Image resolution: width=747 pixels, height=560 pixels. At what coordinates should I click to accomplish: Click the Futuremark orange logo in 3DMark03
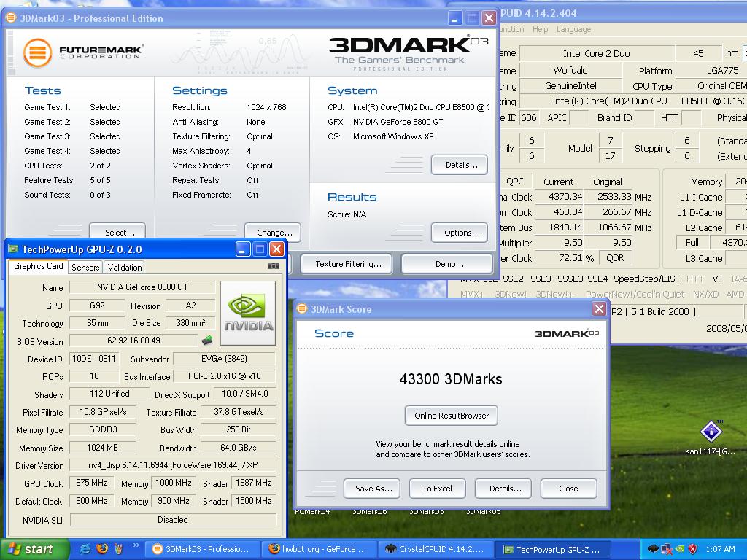(37, 52)
